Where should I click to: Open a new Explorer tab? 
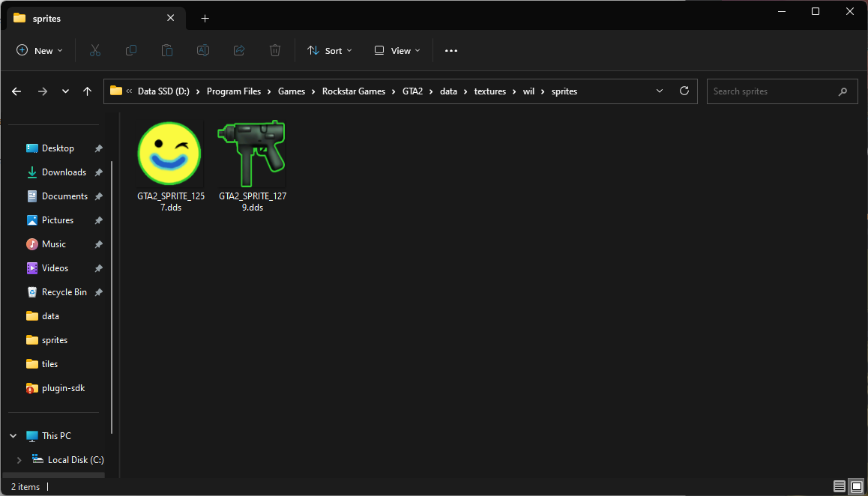205,17
